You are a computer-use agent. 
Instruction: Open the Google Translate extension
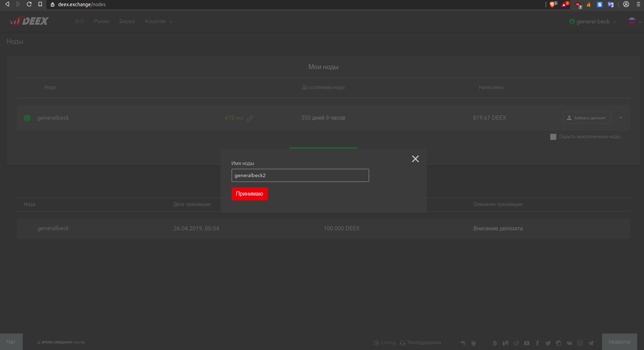pos(611,4)
